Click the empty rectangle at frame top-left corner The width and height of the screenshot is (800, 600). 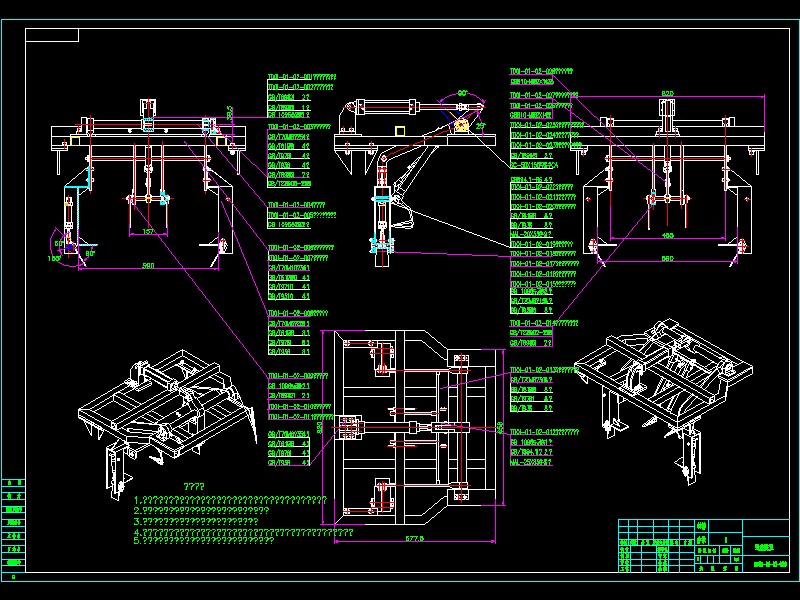[52, 35]
